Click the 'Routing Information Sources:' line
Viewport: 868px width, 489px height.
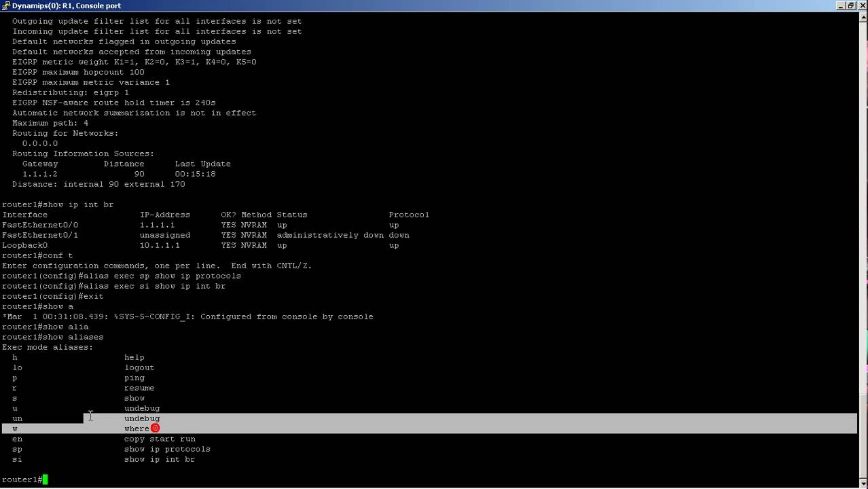point(84,153)
